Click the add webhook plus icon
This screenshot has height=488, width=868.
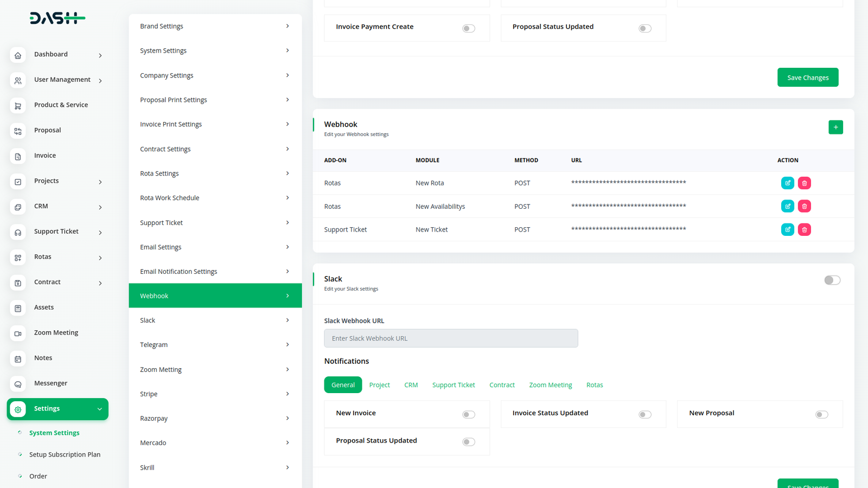point(835,127)
